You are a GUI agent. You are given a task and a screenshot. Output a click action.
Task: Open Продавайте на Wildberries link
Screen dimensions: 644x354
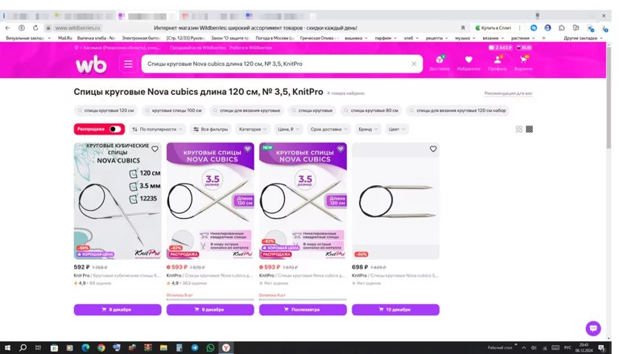197,47
